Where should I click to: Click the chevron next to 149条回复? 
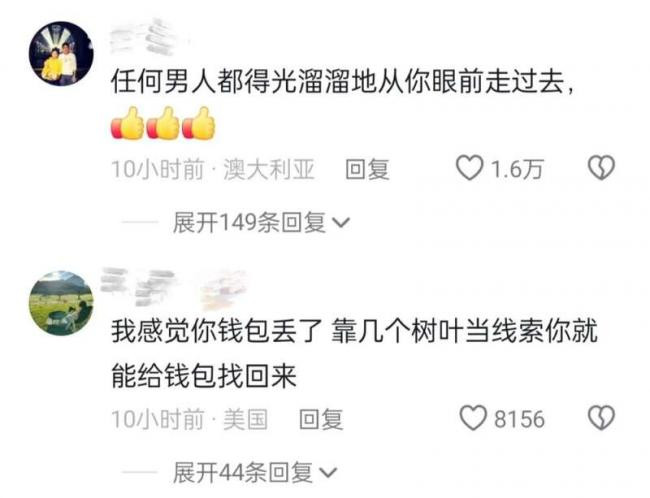click(342, 223)
